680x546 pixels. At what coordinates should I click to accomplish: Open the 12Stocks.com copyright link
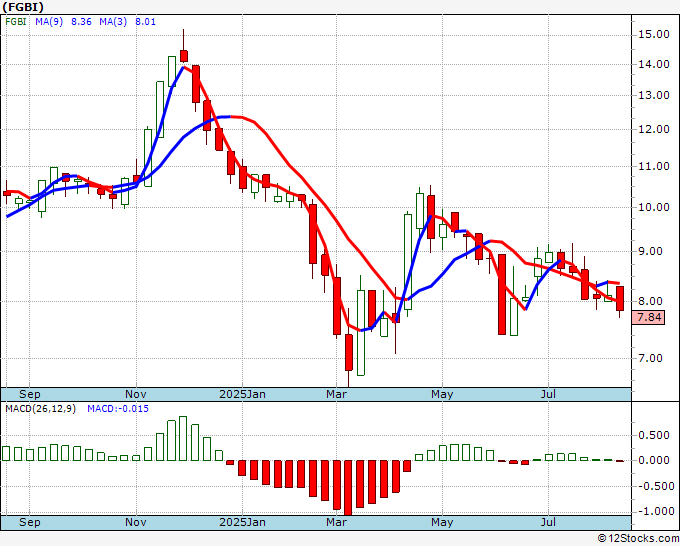[638, 538]
